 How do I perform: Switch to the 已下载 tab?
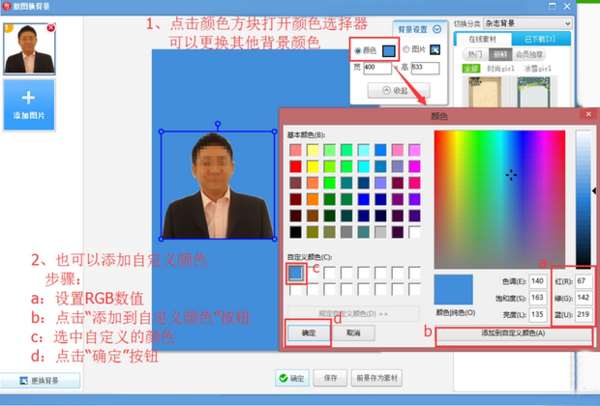pos(541,39)
